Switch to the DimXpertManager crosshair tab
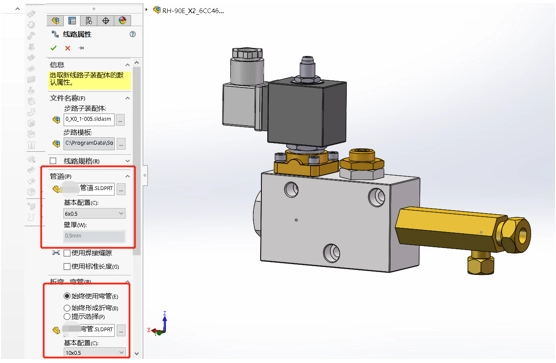 point(105,21)
